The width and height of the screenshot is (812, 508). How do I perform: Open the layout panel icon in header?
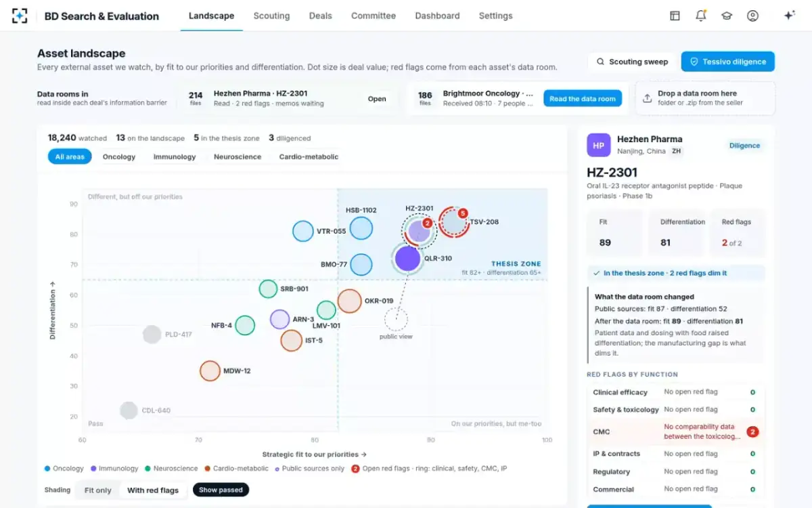[675, 16]
